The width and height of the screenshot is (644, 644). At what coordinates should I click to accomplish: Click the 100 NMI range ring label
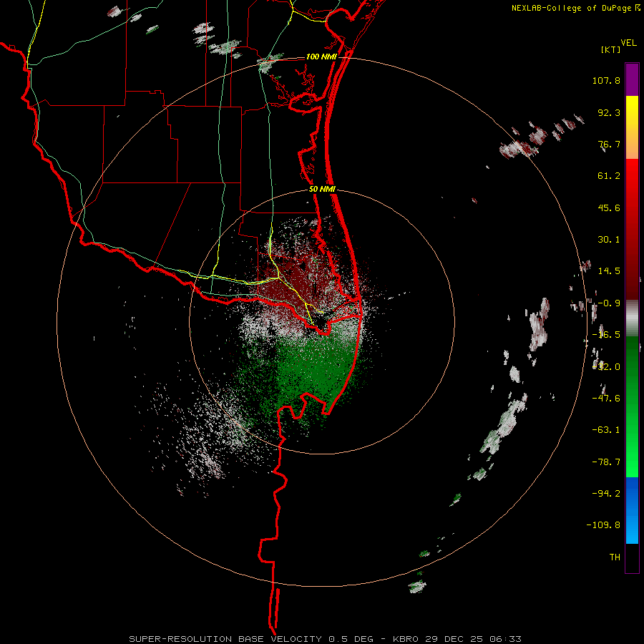click(321, 57)
